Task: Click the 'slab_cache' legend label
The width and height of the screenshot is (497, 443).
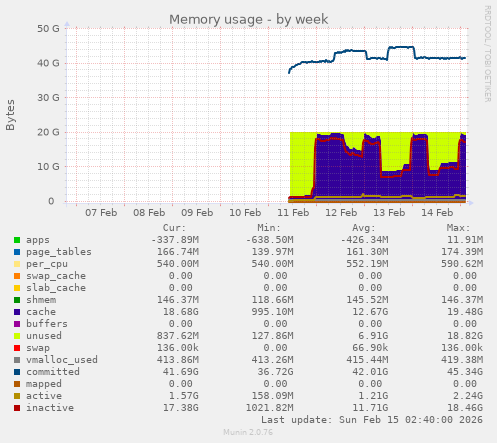Action: click(x=56, y=288)
